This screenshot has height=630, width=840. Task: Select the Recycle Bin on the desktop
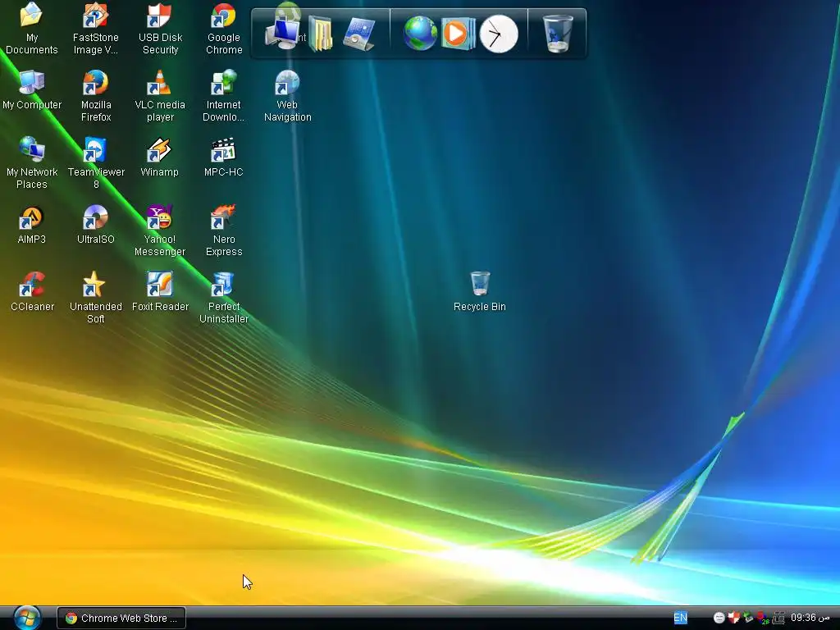(x=479, y=291)
